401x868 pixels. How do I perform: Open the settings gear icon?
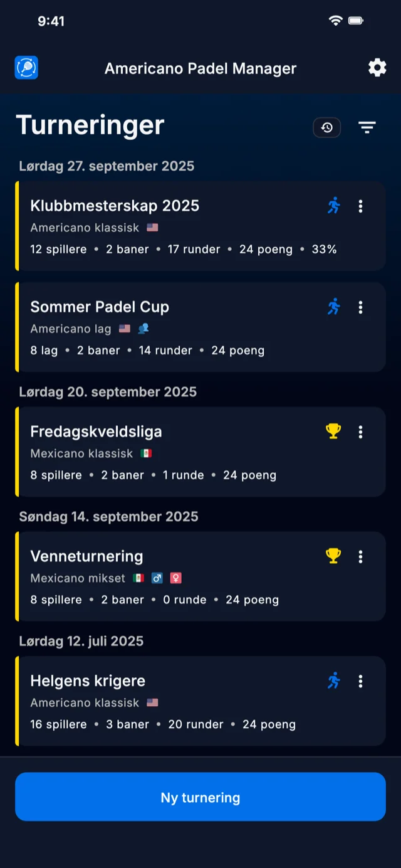[377, 68]
